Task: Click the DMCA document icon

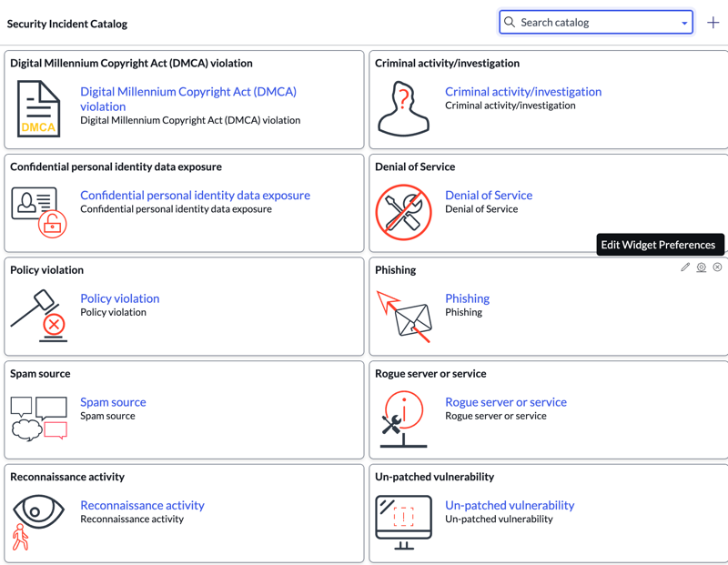Action: point(38,108)
